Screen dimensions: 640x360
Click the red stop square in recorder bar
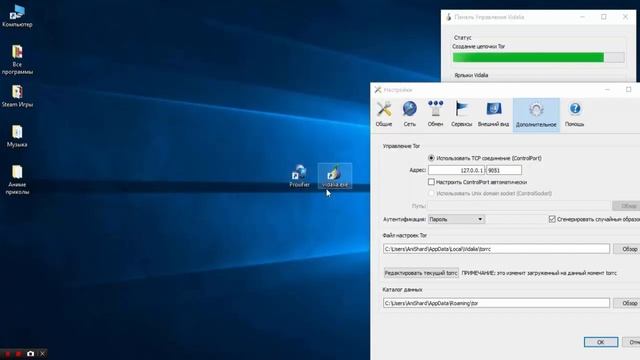[x=18, y=353]
